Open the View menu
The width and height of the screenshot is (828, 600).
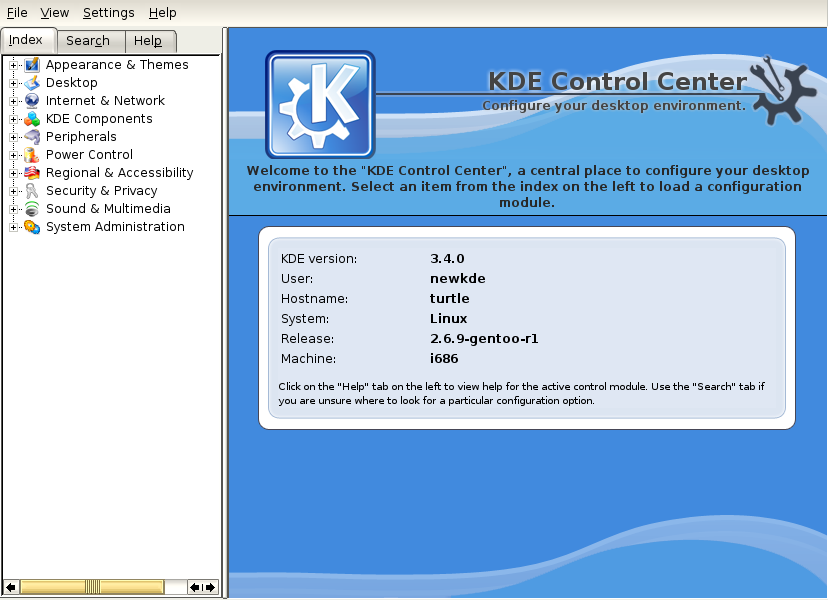[x=54, y=13]
